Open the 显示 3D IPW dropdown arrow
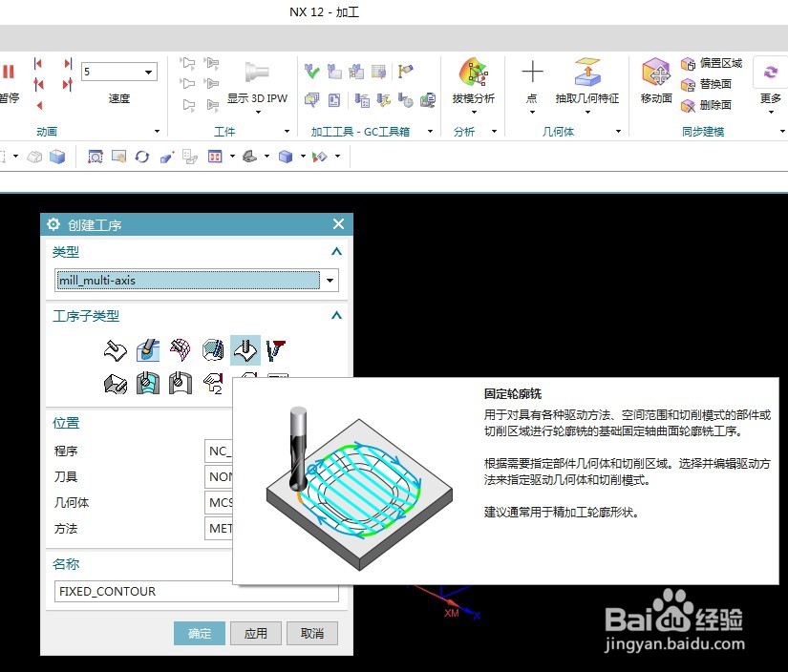The width and height of the screenshot is (788, 672). tap(258, 112)
